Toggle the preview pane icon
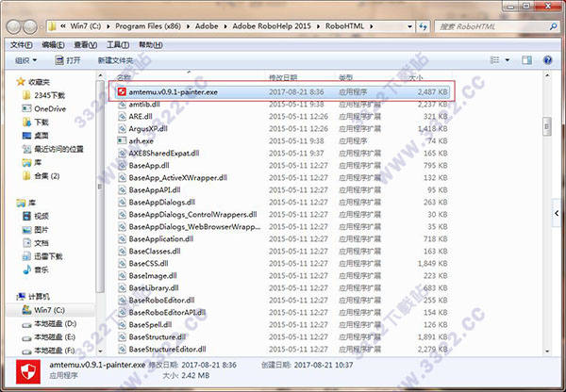This screenshot has width=566, height=392. [526, 60]
